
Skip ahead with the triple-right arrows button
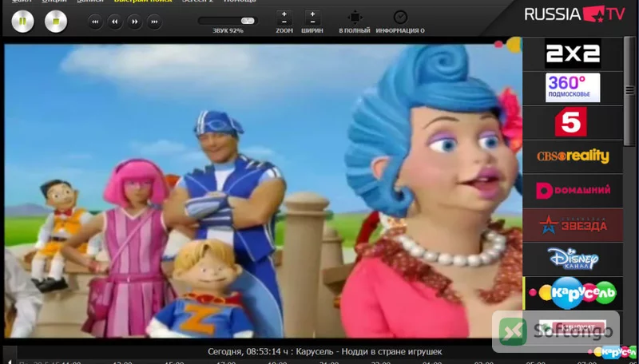[154, 22]
